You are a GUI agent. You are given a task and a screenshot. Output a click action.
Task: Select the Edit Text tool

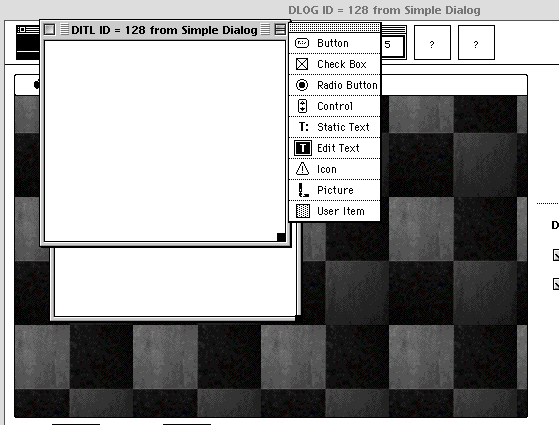[x=334, y=148]
